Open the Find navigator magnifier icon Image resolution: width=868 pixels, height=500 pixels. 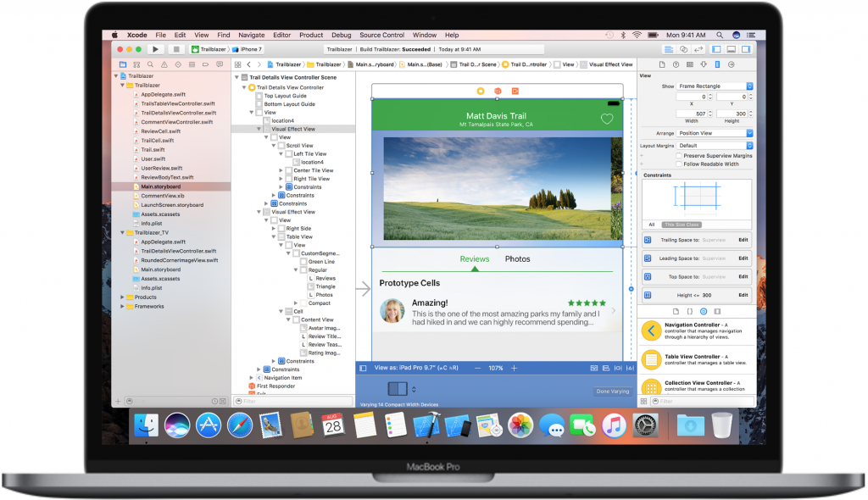tap(150, 64)
